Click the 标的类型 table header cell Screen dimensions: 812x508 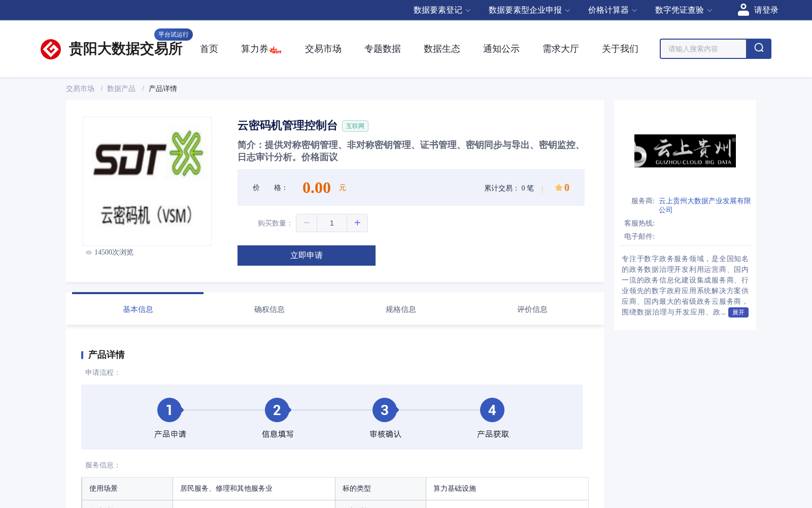381,489
